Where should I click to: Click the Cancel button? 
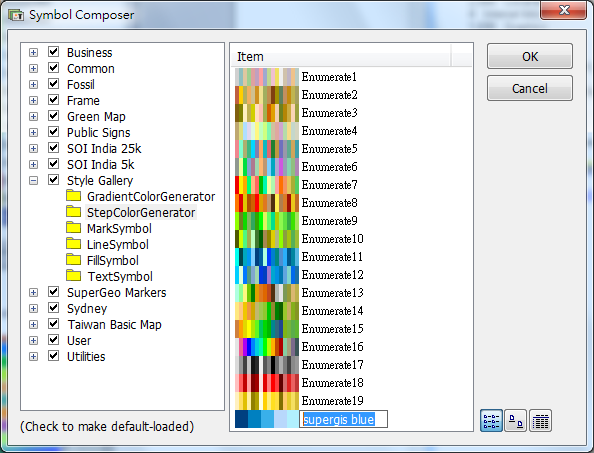pyautogui.click(x=530, y=88)
